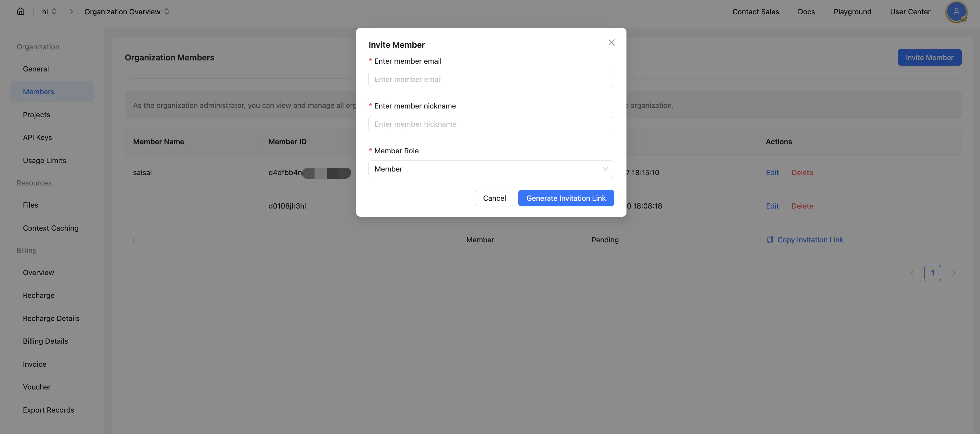Open the 'hi' organization switcher

point(49,12)
